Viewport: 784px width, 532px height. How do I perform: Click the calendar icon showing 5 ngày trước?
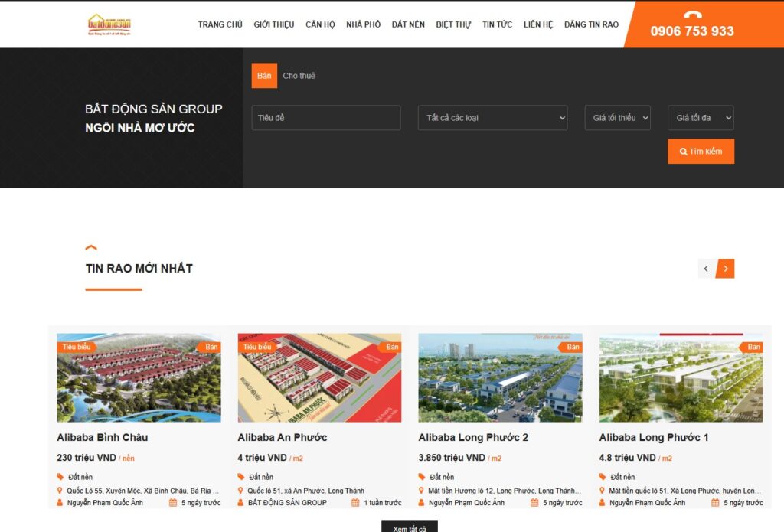(x=175, y=502)
